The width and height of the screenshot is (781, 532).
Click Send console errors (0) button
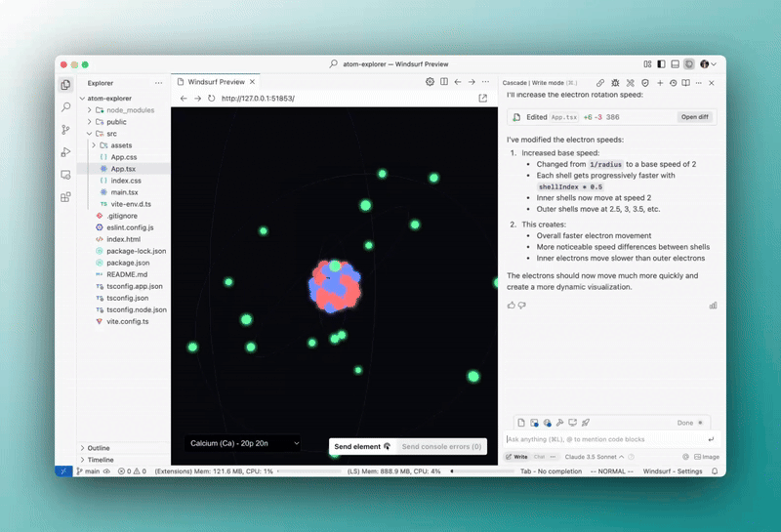pos(441,447)
